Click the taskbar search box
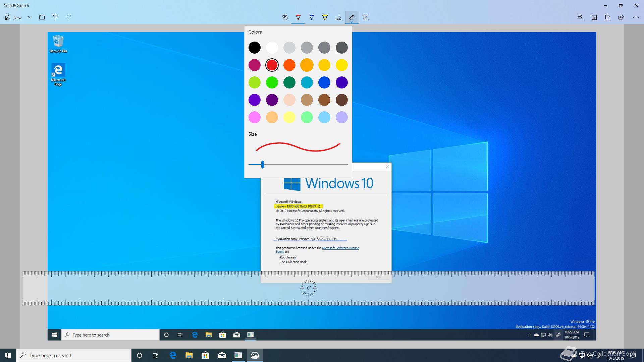The width and height of the screenshot is (644, 362). [x=74, y=355]
